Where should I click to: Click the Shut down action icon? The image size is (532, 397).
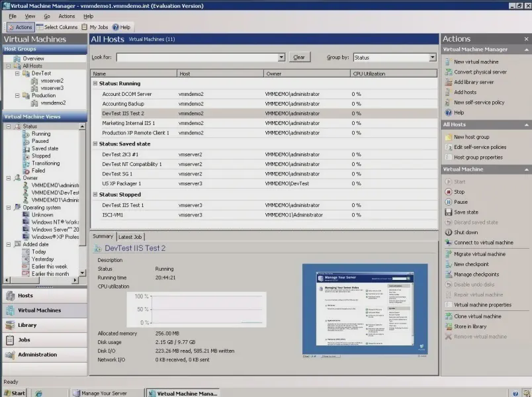point(448,232)
